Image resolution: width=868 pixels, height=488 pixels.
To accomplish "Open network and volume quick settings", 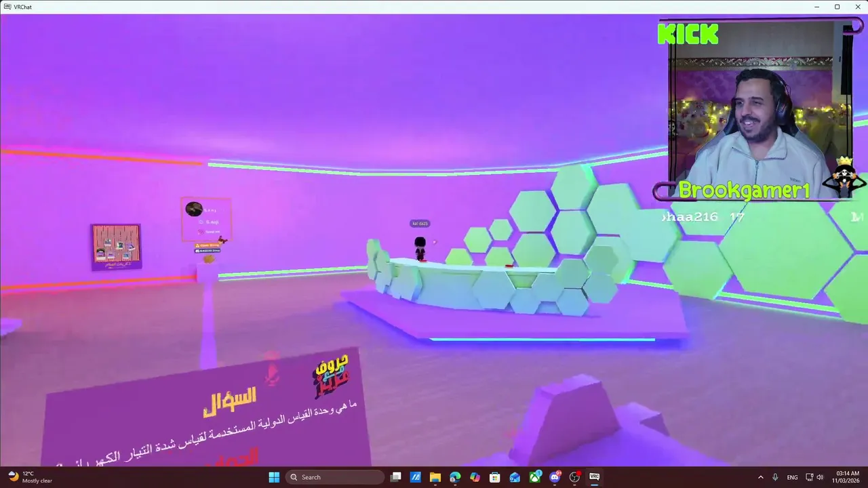I will [x=814, y=477].
